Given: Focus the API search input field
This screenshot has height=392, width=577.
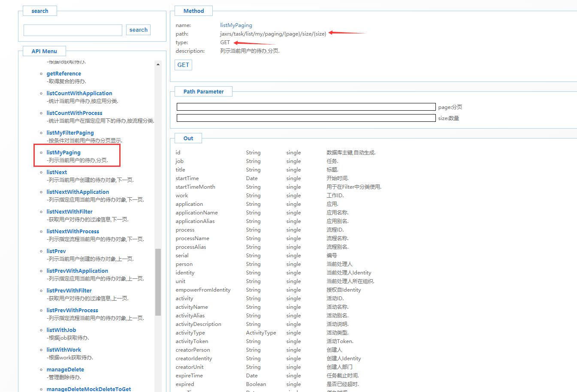Looking at the screenshot, I should coord(73,30).
